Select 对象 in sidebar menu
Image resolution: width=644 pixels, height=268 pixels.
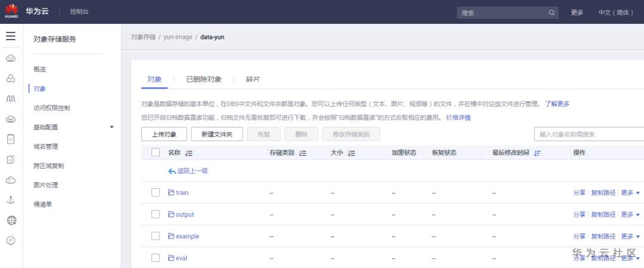coord(40,89)
